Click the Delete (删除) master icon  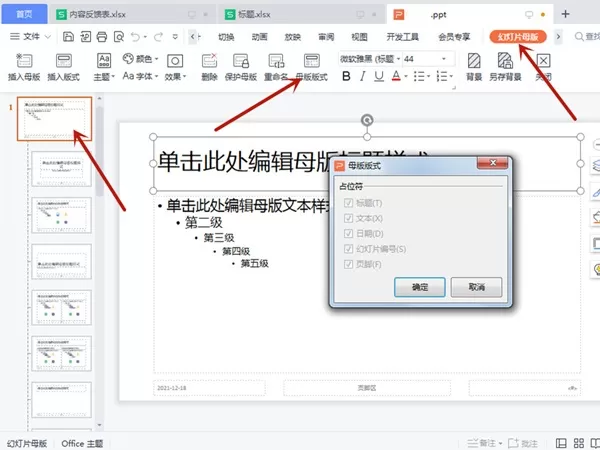point(209,60)
